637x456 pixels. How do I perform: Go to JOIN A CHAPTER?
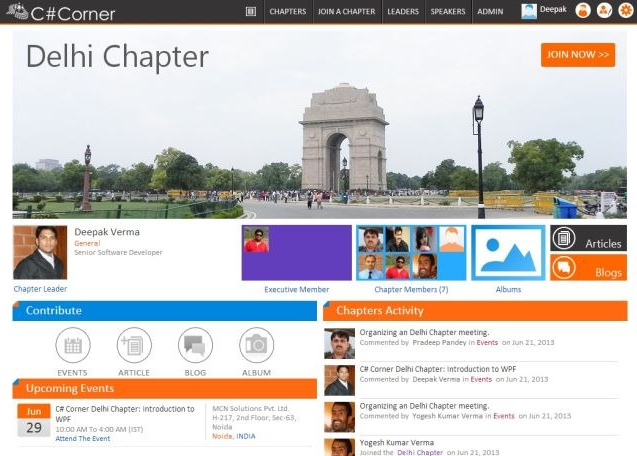346,12
